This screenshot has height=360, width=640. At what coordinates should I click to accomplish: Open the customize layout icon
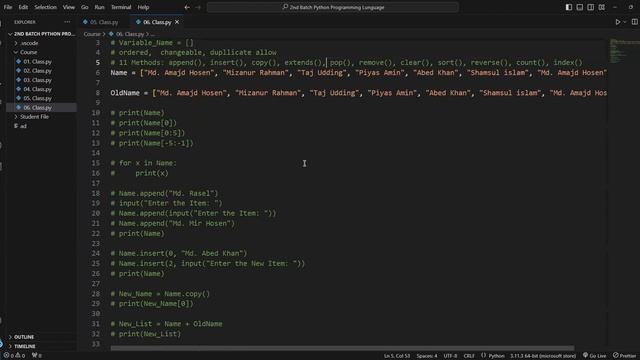point(602,7)
